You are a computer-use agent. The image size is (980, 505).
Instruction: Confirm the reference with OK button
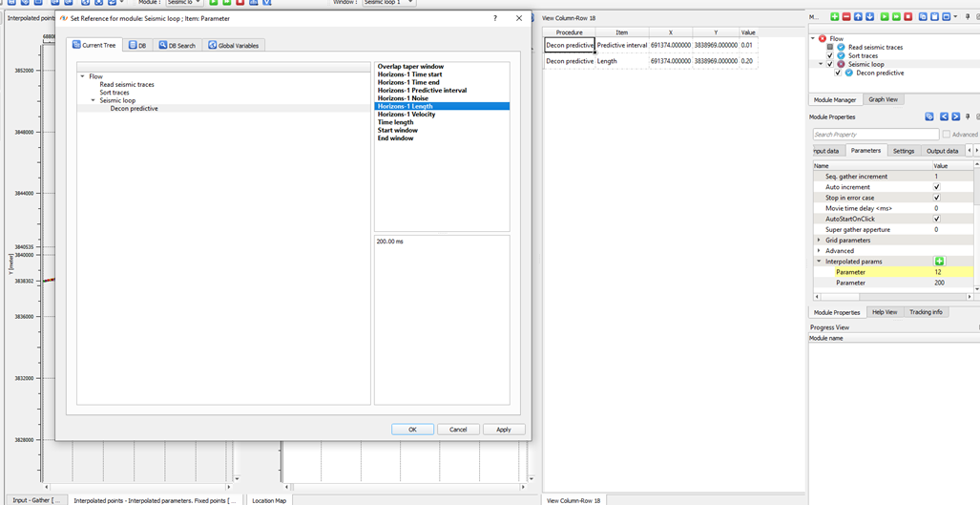point(412,430)
